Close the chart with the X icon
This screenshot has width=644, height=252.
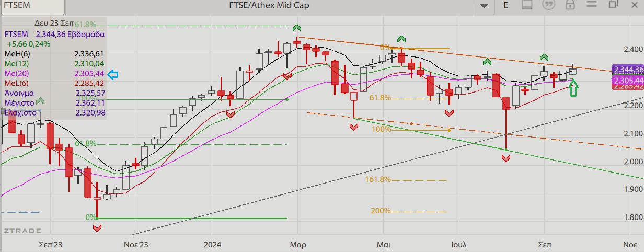(x=635, y=5)
